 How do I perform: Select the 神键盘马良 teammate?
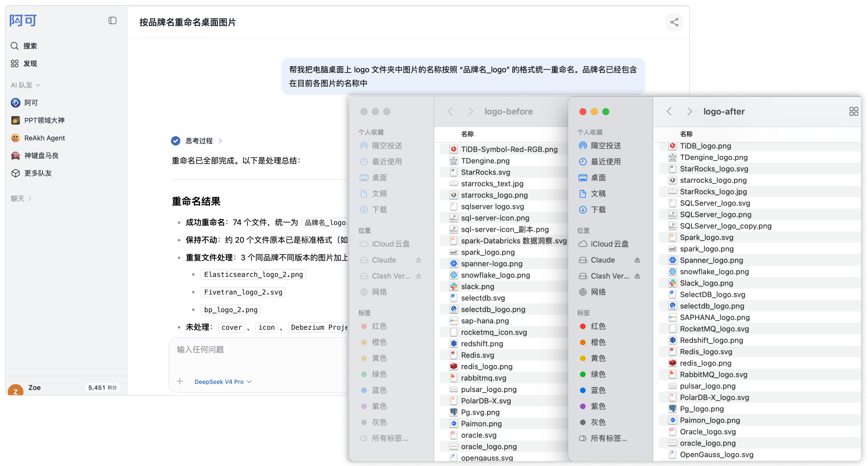coord(35,156)
